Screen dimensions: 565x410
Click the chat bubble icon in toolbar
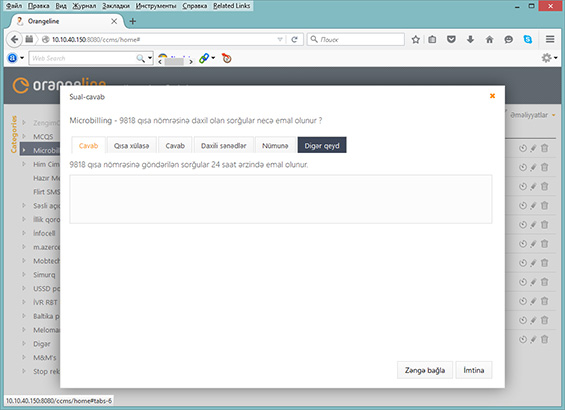508,40
